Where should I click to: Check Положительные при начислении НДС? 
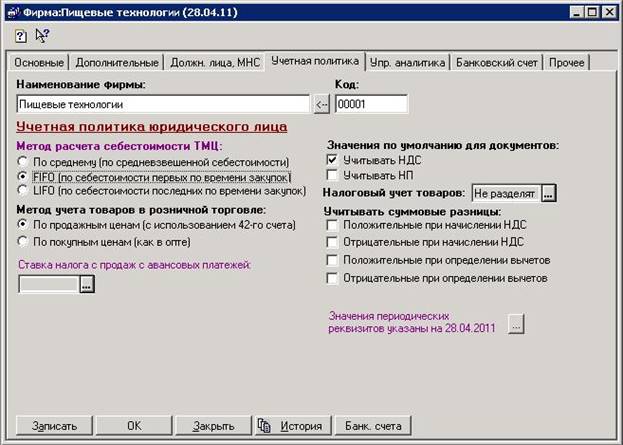coord(333,226)
